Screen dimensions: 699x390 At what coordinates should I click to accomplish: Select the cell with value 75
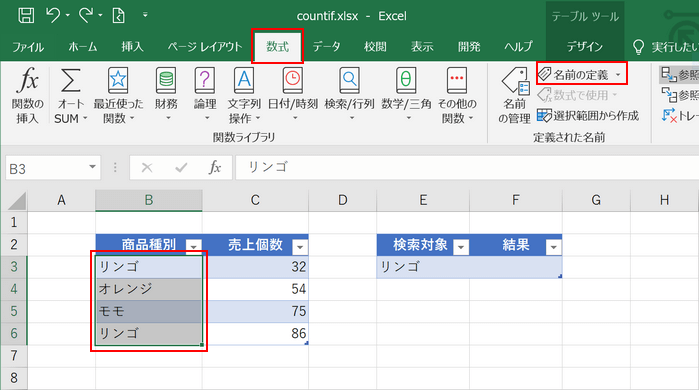[255, 311]
